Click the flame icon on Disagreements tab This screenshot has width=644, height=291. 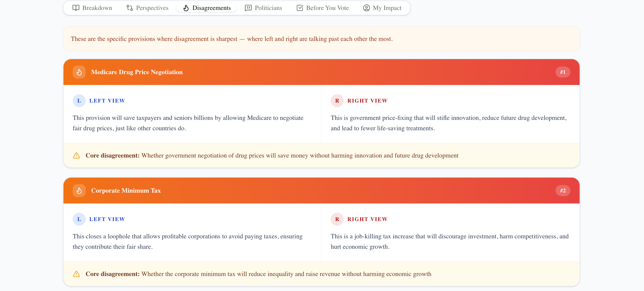(x=186, y=8)
